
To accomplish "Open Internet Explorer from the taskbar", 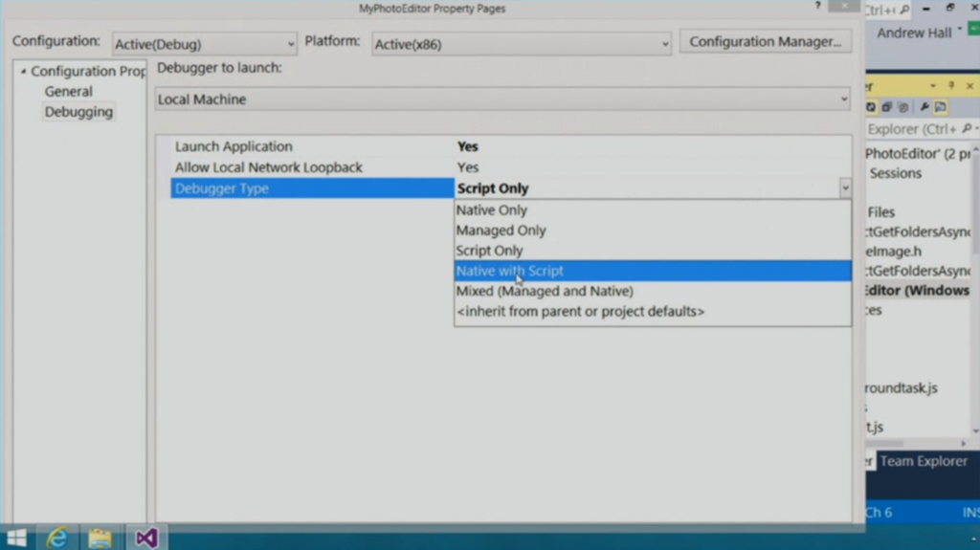I will point(56,538).
